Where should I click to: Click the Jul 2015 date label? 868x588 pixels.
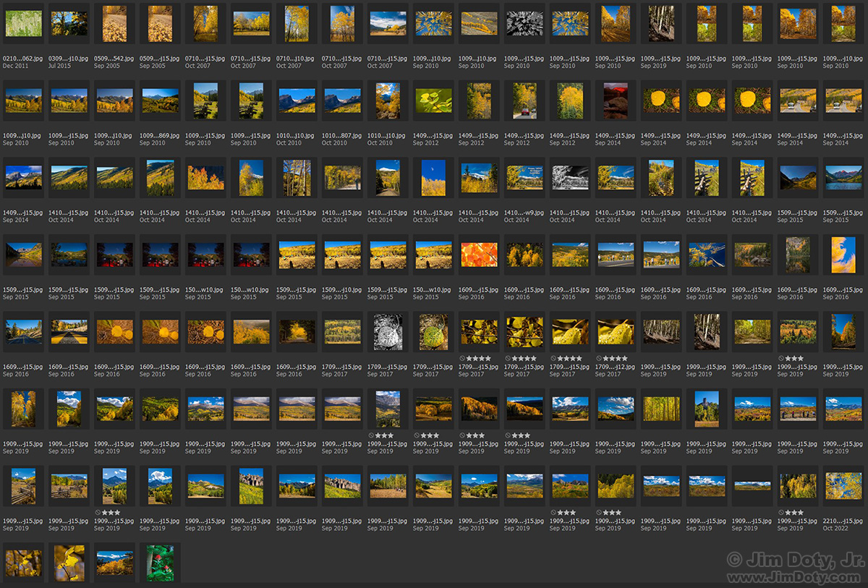tap(60, 66)
